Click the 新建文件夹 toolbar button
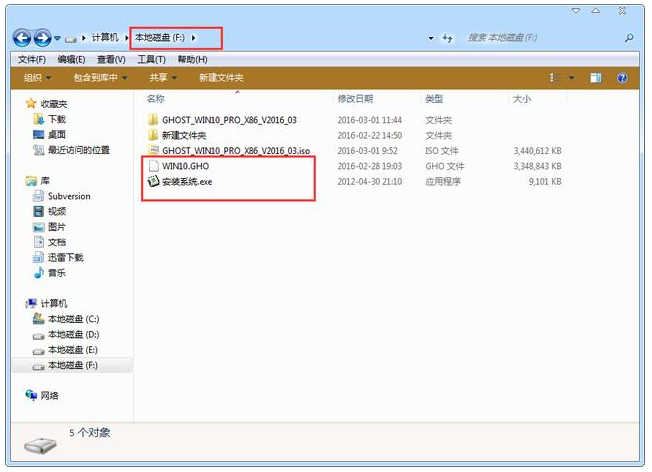Viewport: 652px width, 472px height. (220, 77)
